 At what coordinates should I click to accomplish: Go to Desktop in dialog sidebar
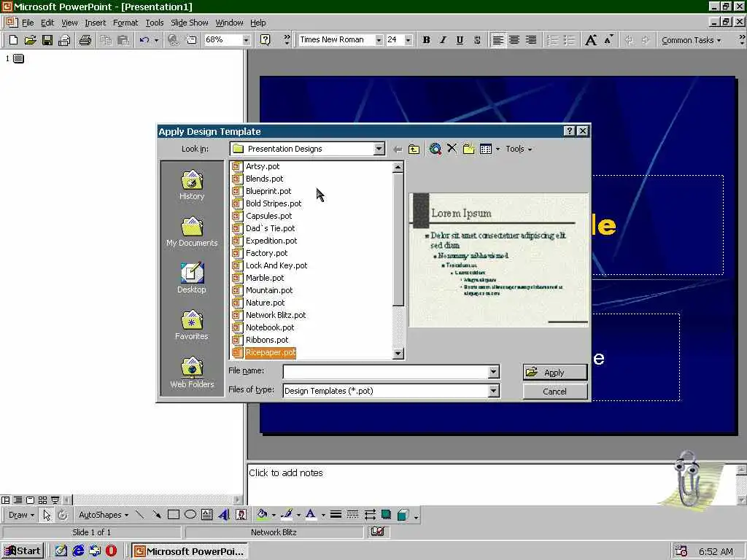[x=192, y=278]
